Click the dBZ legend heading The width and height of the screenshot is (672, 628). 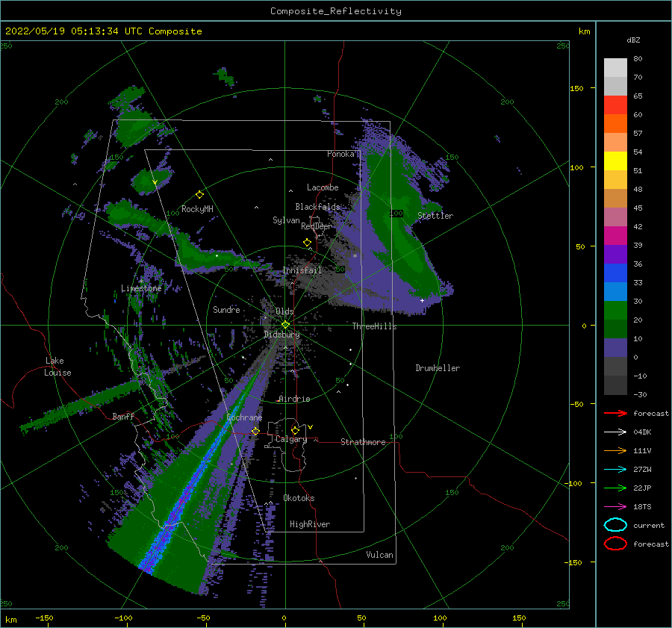[633, 40]
